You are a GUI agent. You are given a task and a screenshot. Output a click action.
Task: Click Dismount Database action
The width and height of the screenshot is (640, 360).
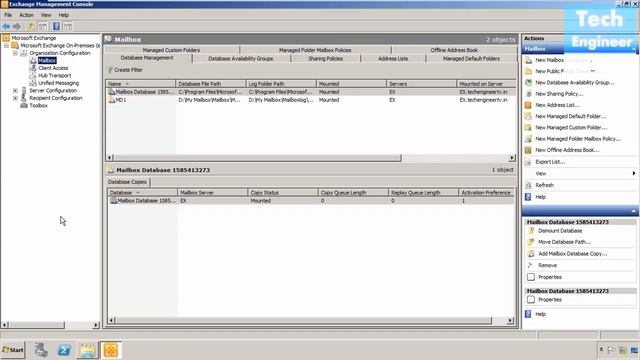(560, 231)
